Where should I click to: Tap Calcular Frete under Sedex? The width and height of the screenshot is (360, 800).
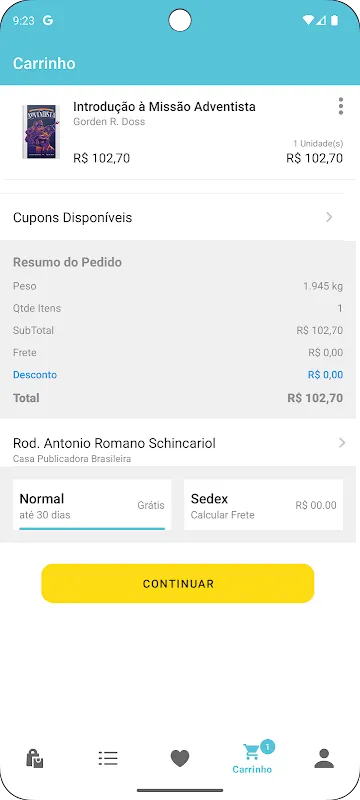[222, 515]
